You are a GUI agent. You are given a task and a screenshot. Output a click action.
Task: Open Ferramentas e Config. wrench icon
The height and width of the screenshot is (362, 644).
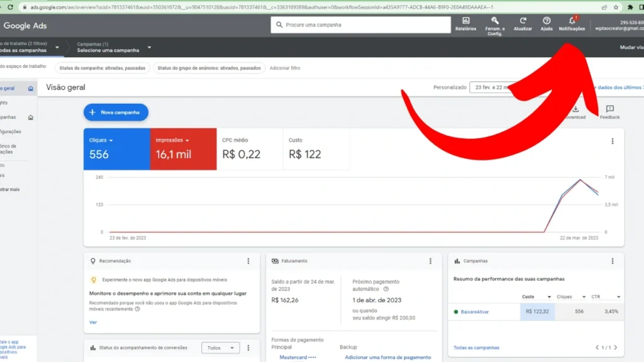pyautogui.click(x=495, y=21)
